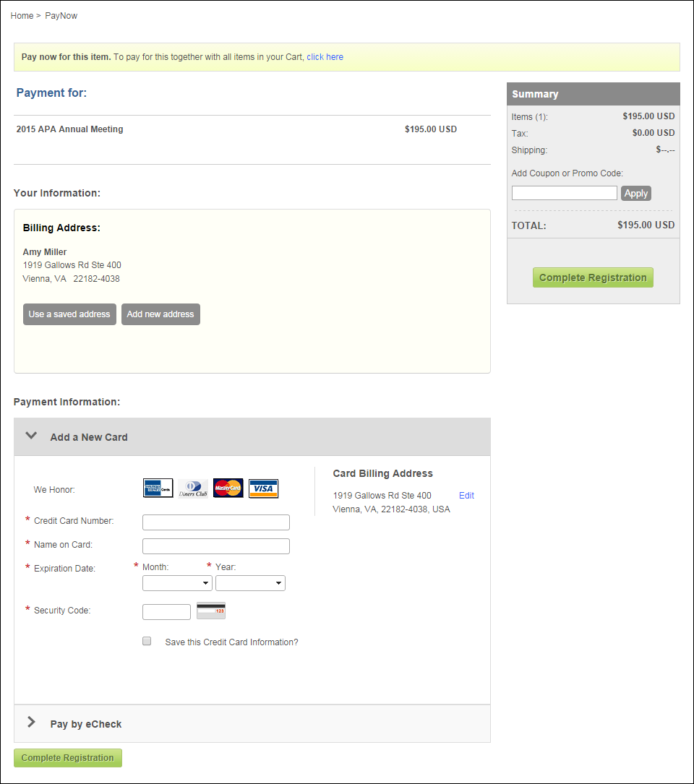
Task: Open the expiration Year dropdown
Action: coord(250,583)
